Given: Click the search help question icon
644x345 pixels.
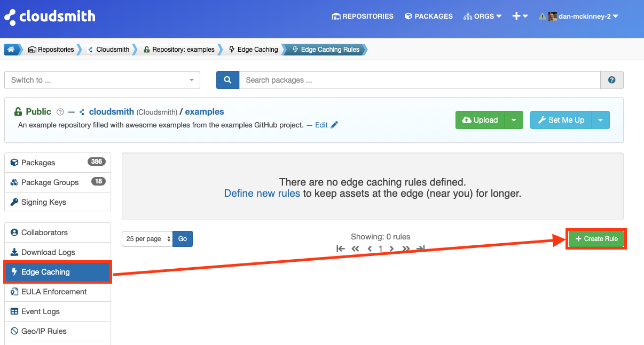Looking at the screenshot, I should 612,80.
